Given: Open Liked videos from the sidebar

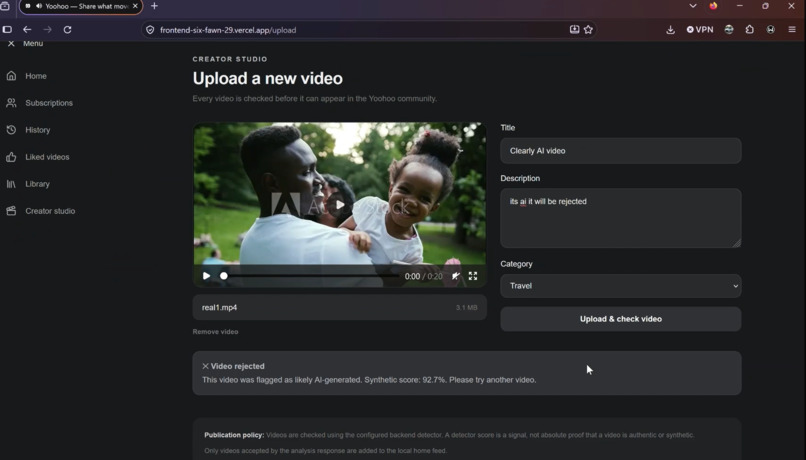Looking at the screenshot, I should [47, 157].
